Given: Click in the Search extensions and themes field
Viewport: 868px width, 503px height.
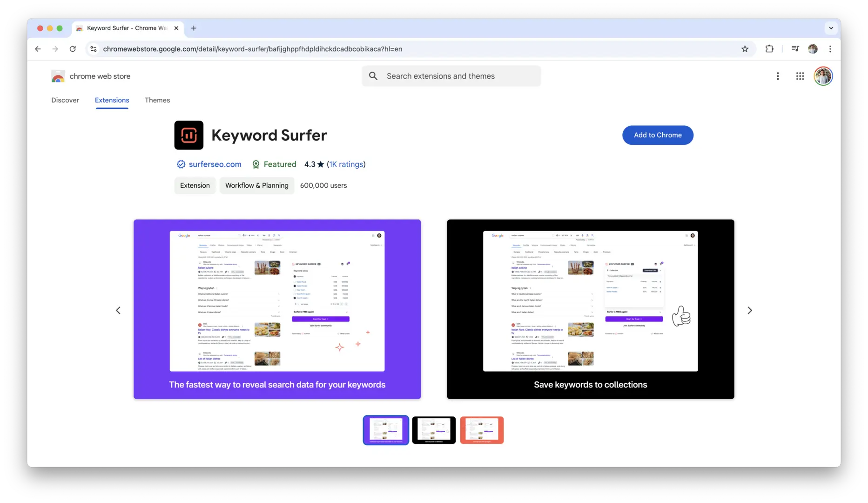Looking at the screenshot, I should pos(451,76).
